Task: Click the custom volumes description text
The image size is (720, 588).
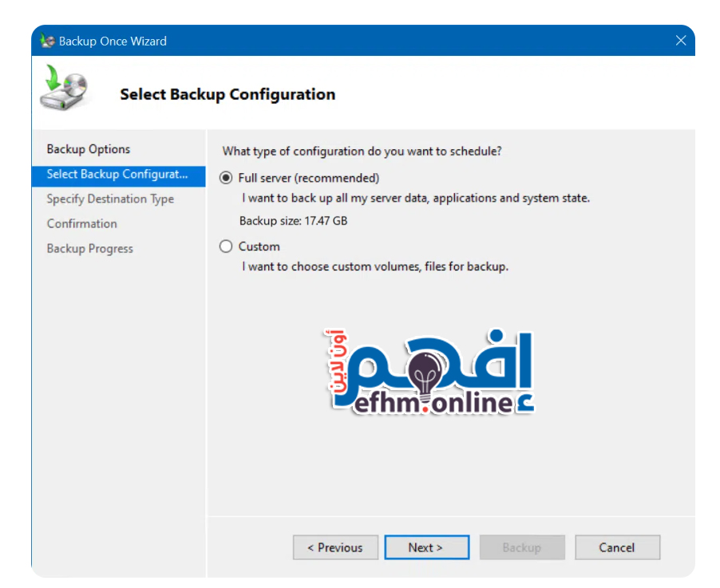Action: 375,266
